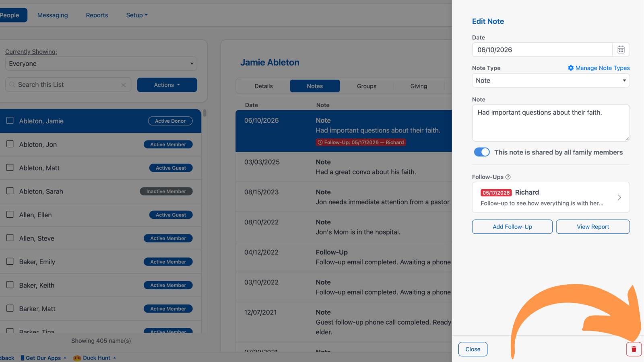Screen dimensions: 644x362
Task: Close the Edit Note panel
Action: pyautogui.click(x=473, y=349)
